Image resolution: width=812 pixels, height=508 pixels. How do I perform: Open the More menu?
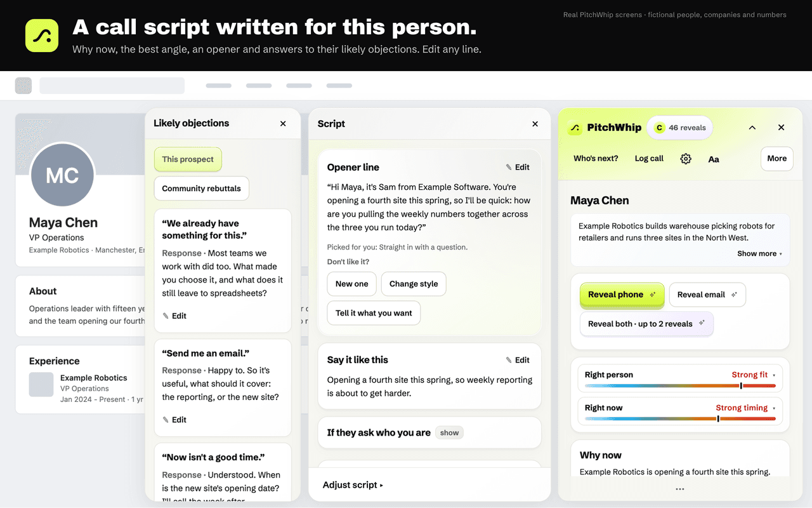(777, 159)
